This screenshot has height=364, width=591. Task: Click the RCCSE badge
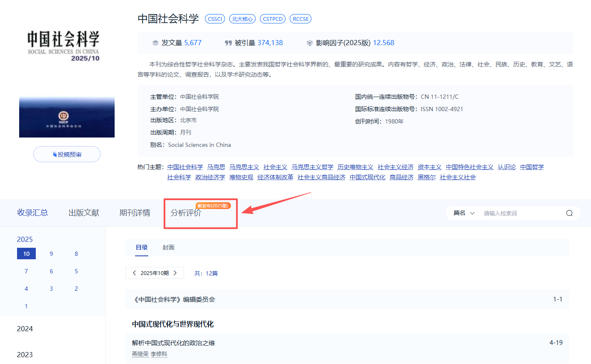(x=300, y=19)
